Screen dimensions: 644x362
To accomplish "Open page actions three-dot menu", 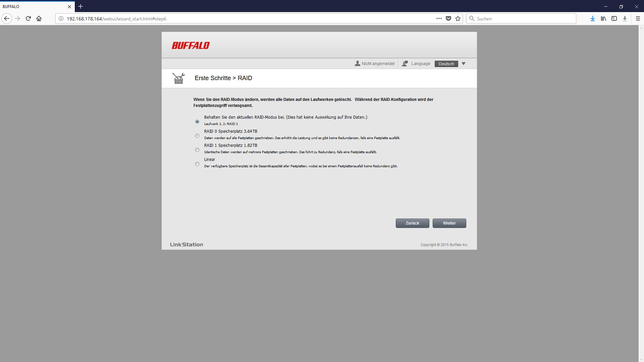I will pos(439,19).
